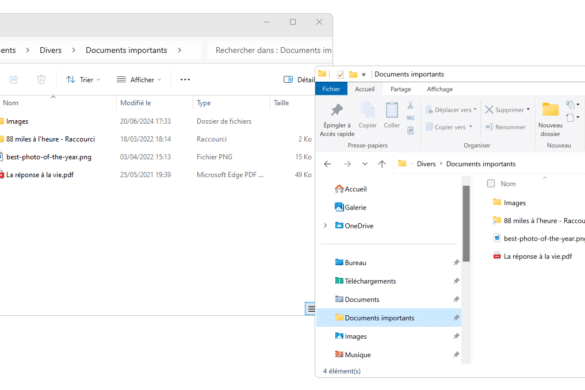Open Téléchargements in the navigation pane

point(365,281)
